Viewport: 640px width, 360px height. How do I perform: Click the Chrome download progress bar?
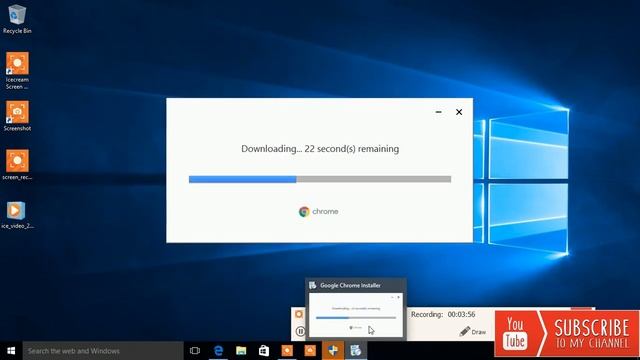pyautogui.click(x=320, y=179)
